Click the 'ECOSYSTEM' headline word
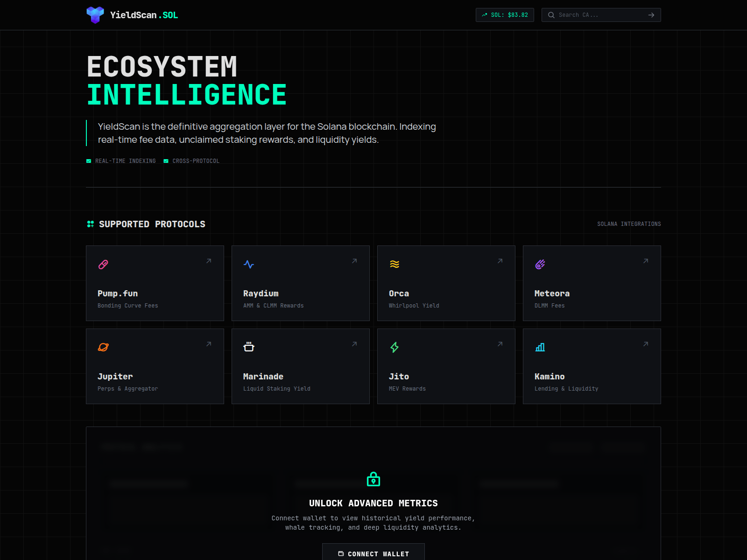The image size is (747, 560). (162, 67)
